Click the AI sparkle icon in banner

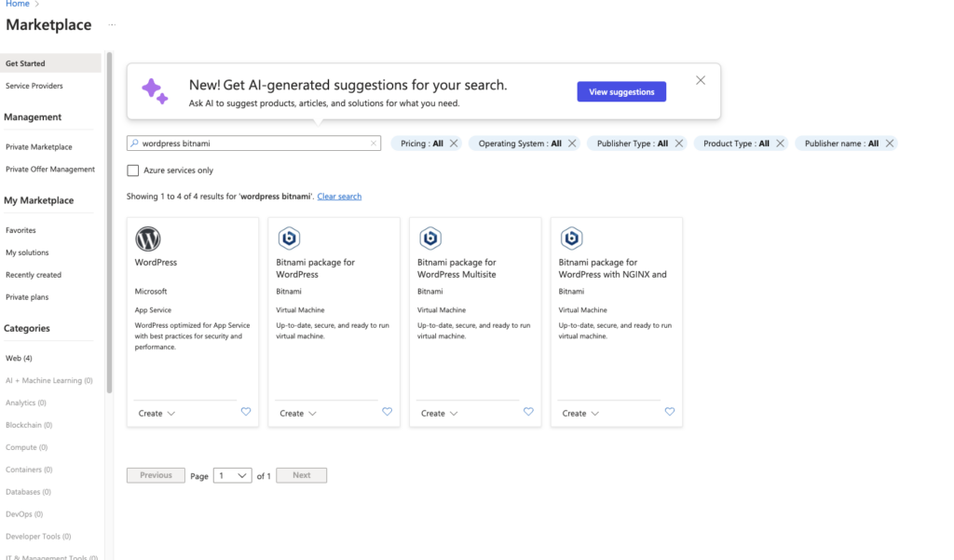point(155,91)
